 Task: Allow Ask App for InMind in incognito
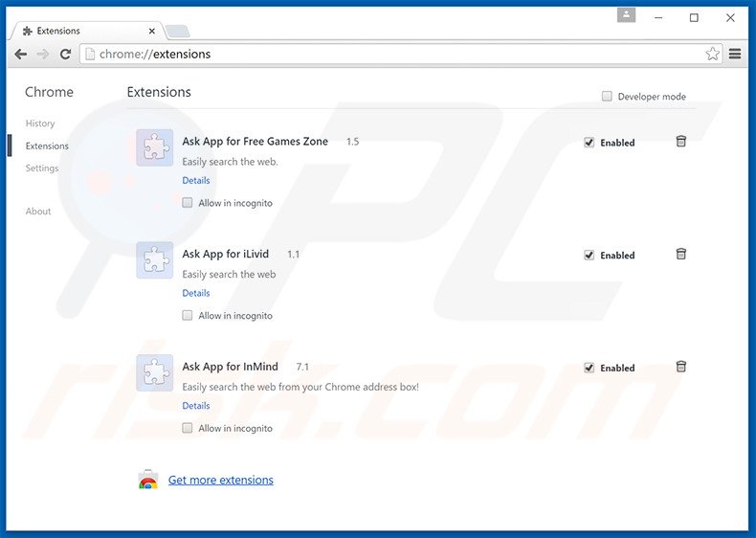(x=187, y=428)
